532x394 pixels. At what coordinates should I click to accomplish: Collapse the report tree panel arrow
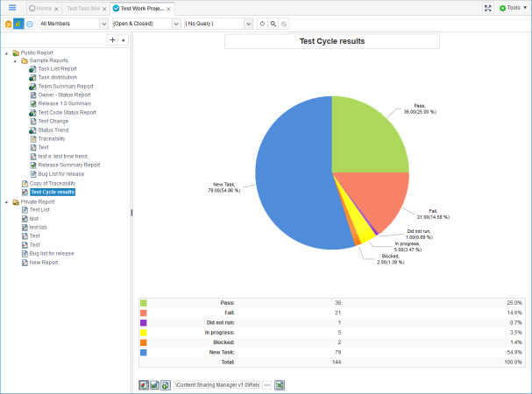[x=124, y=40]
